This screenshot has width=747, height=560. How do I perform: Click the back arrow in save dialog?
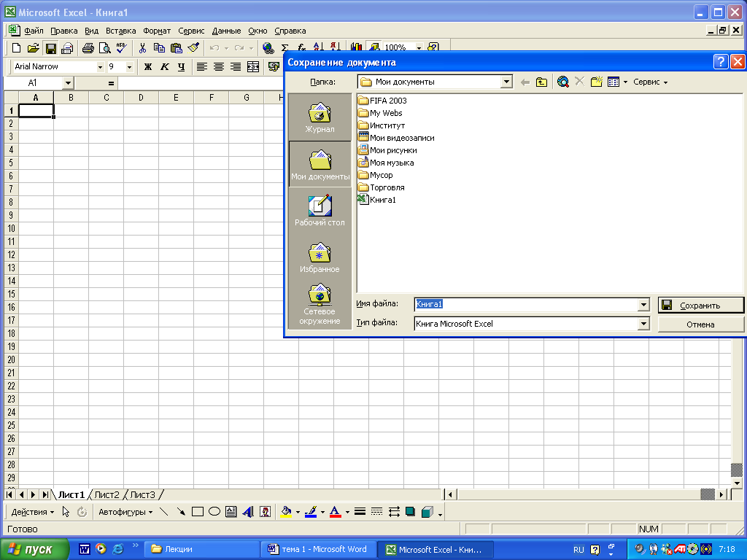coord(525,82)
